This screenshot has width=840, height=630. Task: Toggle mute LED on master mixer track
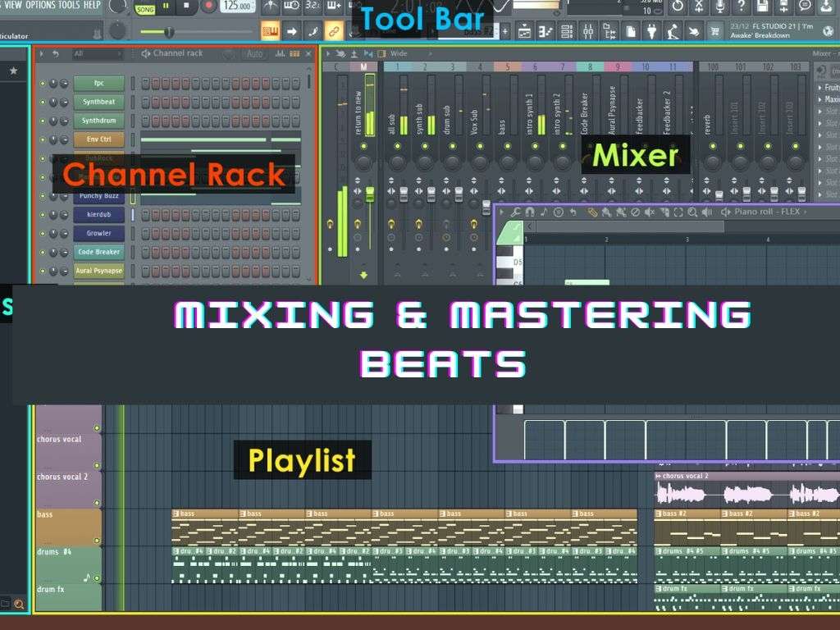pos(363,146)
